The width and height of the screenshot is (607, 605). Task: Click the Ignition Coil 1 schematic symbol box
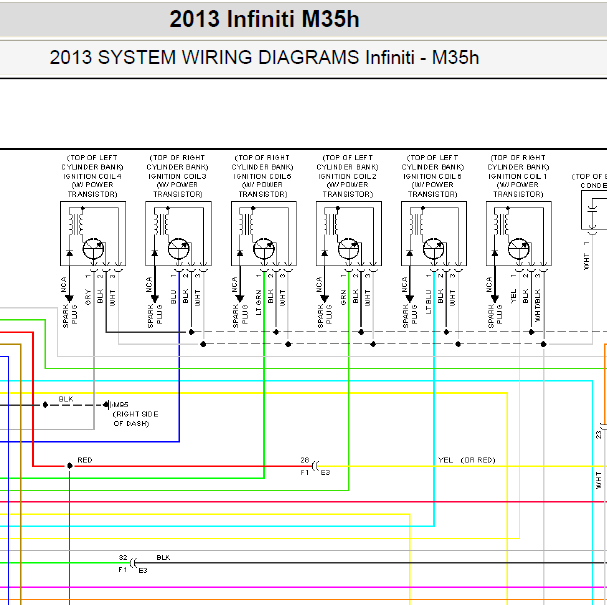(x=519, y=233)
